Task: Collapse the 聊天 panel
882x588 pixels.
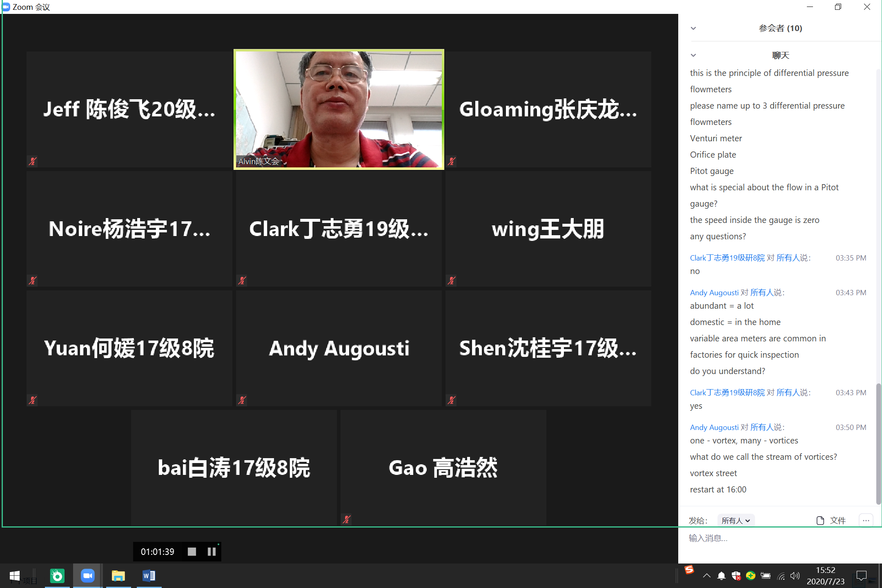Action: (x=693, y=55)
